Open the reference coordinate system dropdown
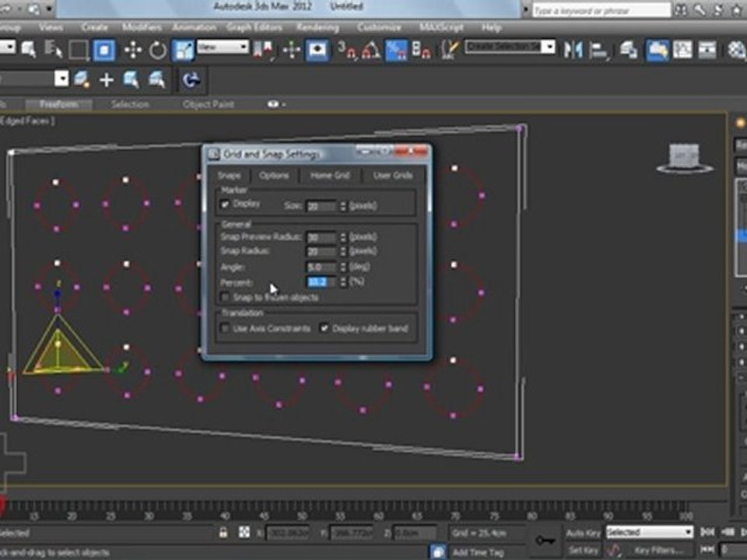This screenshot has height=560, width=747. 223,47
